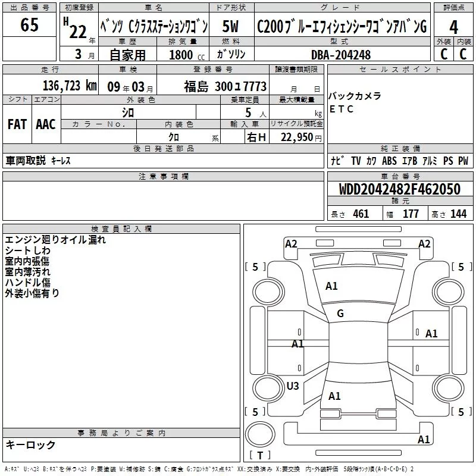Click the grade C200ブルーエフィシェンシーワゴンアバンG
476x476 pixels.
tap(342, 27)
